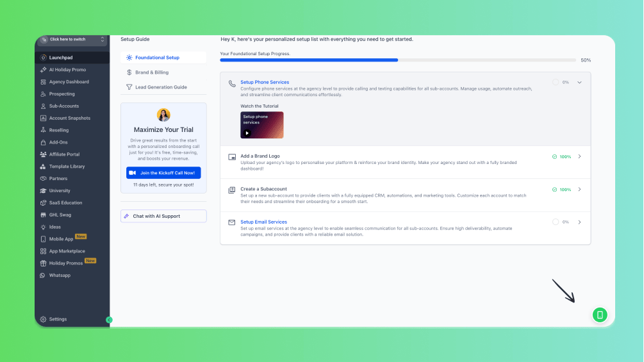
Task: Play the Setup phone services tutorial video
Action: (247, 133)
